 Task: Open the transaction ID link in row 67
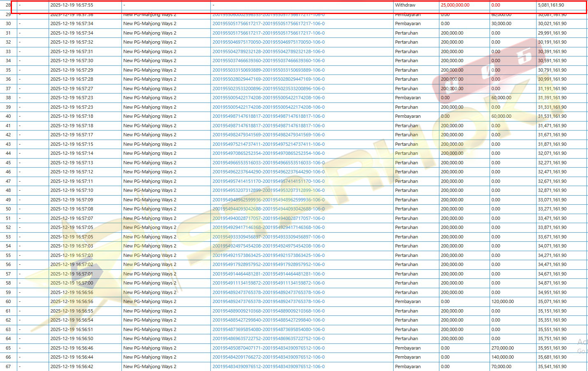[268, 366]
